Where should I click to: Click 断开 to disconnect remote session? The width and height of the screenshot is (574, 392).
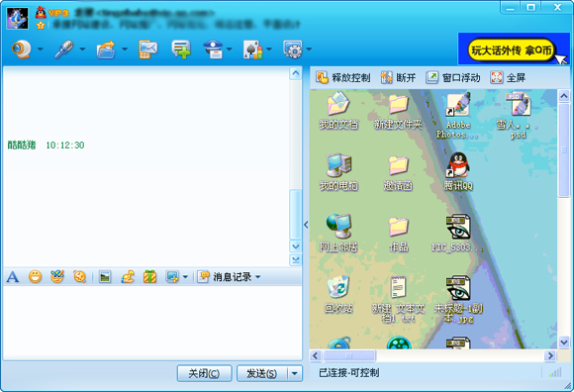tap(398, 77)
